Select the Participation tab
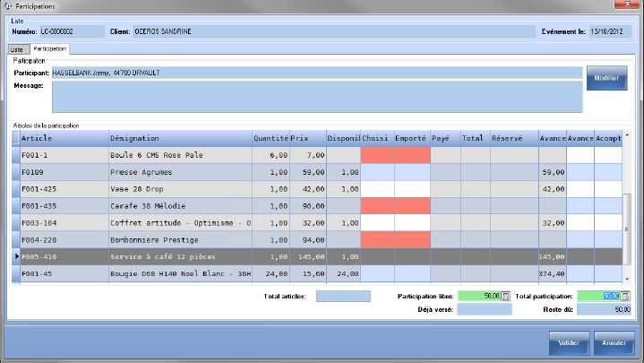Screen dimensions: 644x363 pyautogui.click(x=50, y=48)
